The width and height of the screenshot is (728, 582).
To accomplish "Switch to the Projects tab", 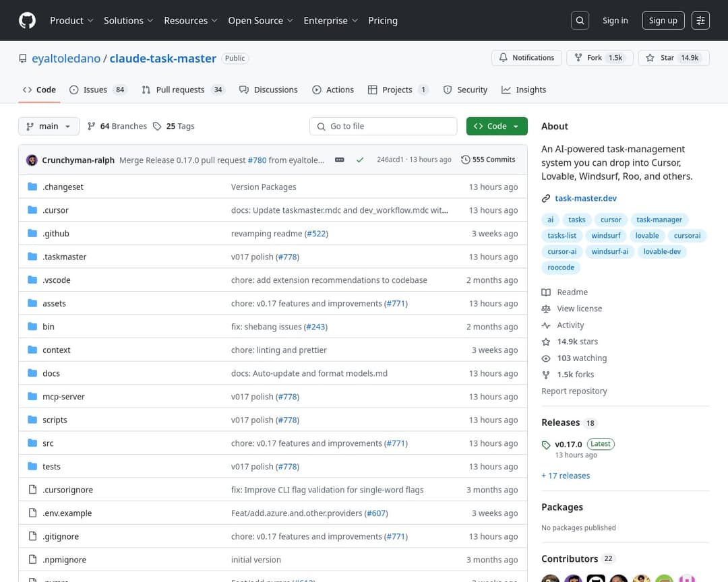I will point(398,90).
